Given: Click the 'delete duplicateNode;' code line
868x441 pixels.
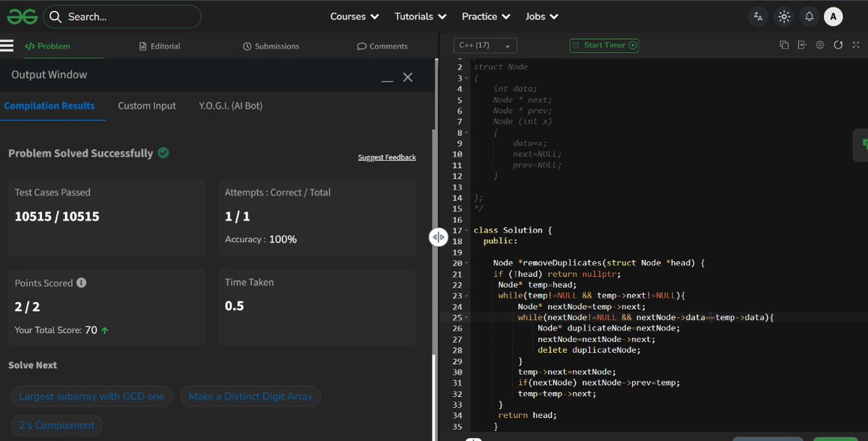Looking at the screenshot, I should [589, 350].
